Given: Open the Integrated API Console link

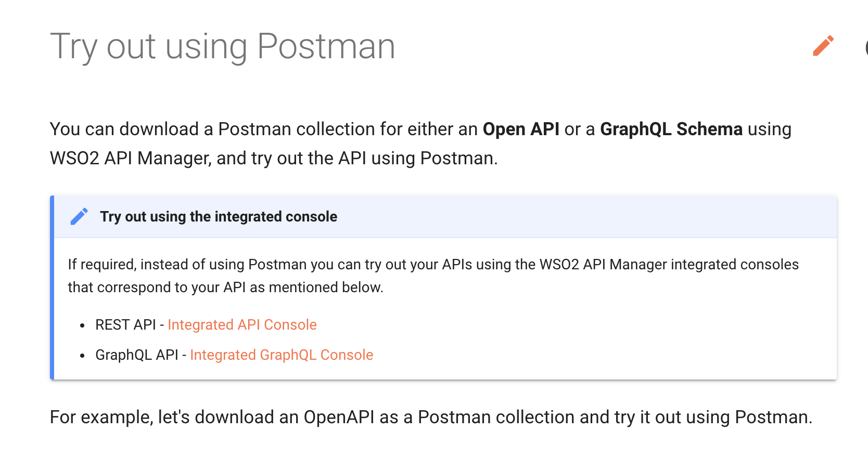Looking at the screenshot, I should click(242, 324).
